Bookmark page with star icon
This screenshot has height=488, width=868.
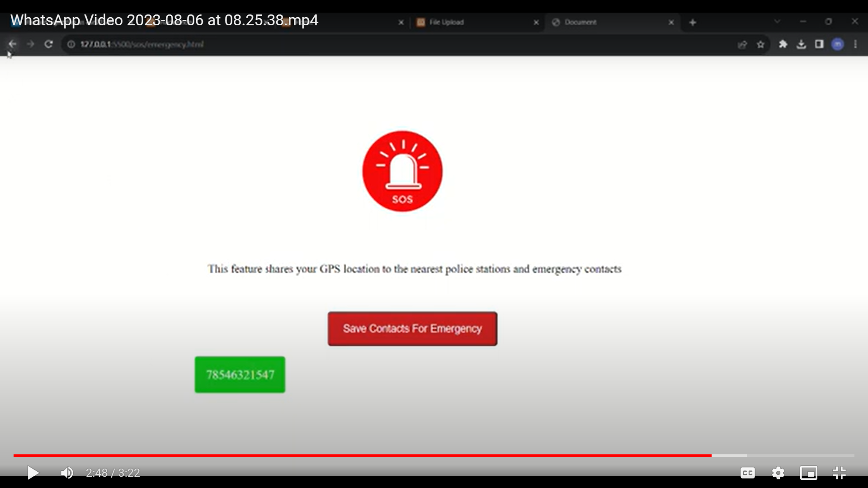(x=760, y=44)
